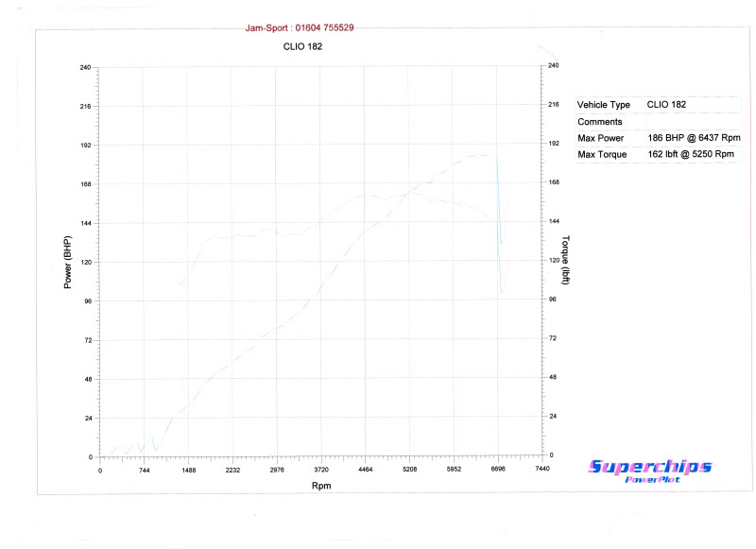Click the PowerPlot text under the logo
Image resolution: width=756 pixels, height=549 pixels.
[x=651, y=481]
